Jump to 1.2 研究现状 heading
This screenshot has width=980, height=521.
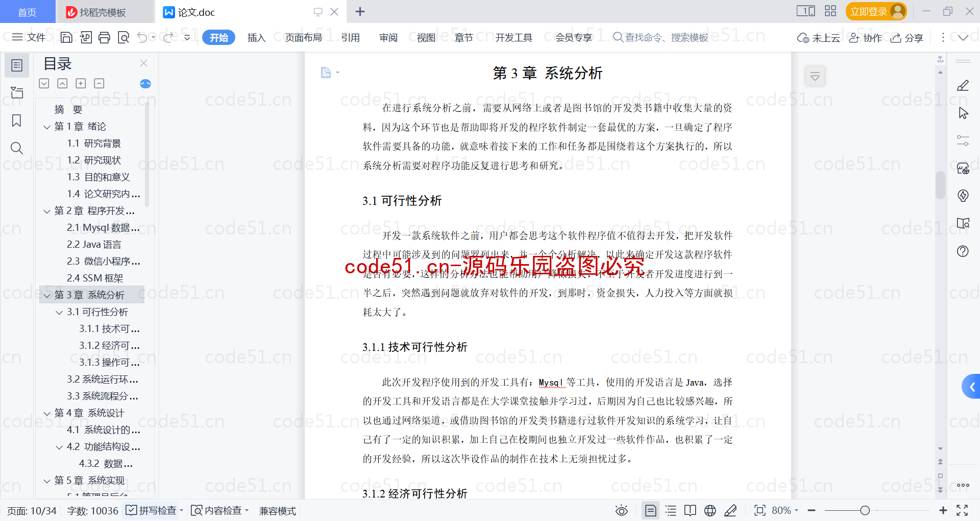(94, 160)
